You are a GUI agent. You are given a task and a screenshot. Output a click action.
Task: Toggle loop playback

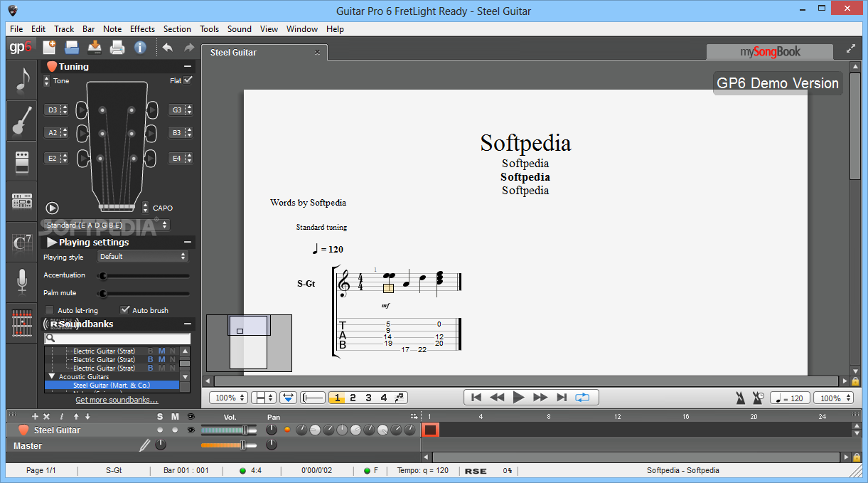click(x=582, y=398)
